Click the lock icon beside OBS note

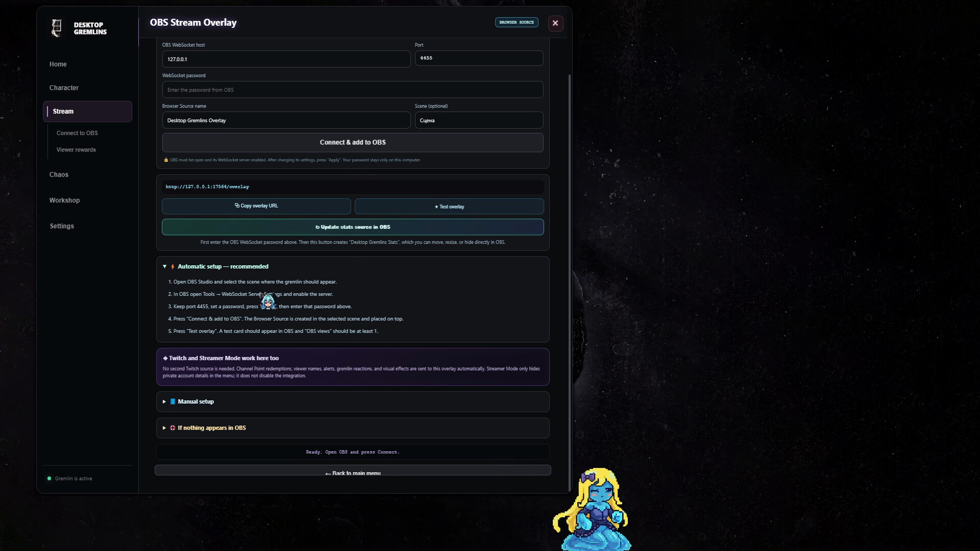click(166, 160)
